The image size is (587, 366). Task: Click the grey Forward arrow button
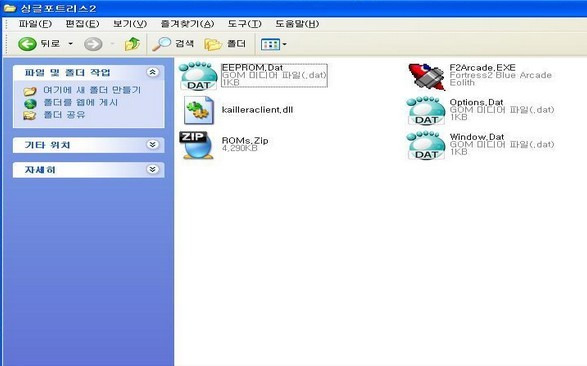click(x=93, y=44)
